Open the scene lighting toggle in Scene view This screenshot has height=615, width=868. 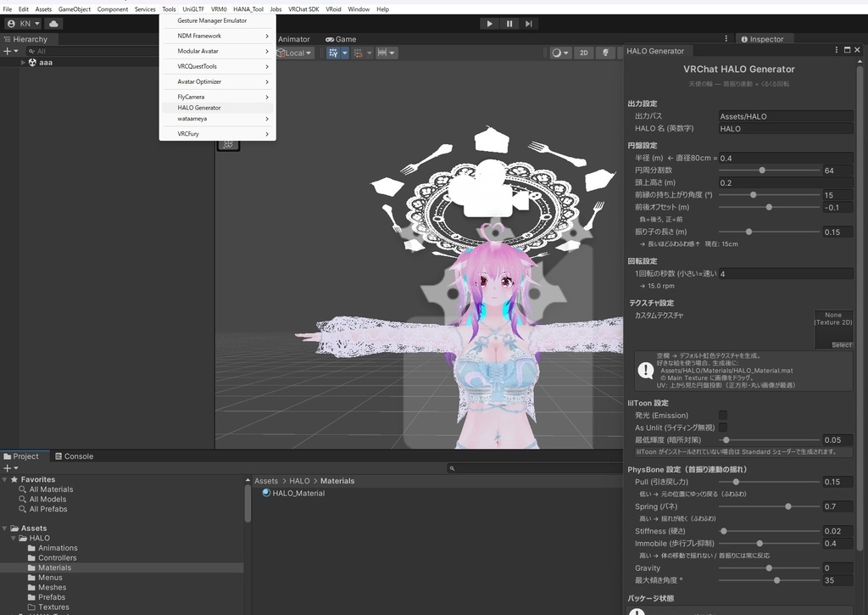tap(605, 52)
